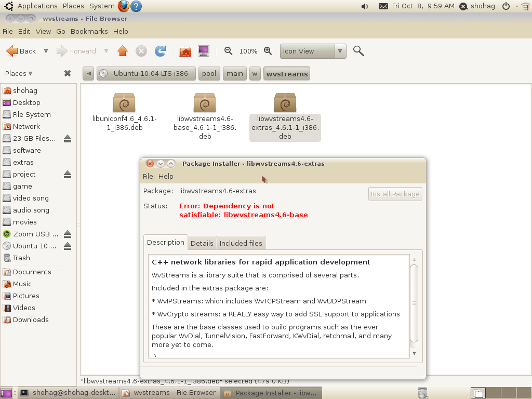Open the power shutdown menu icon
The height and width of the screenshot is (399, 532).
click(506, 6)
